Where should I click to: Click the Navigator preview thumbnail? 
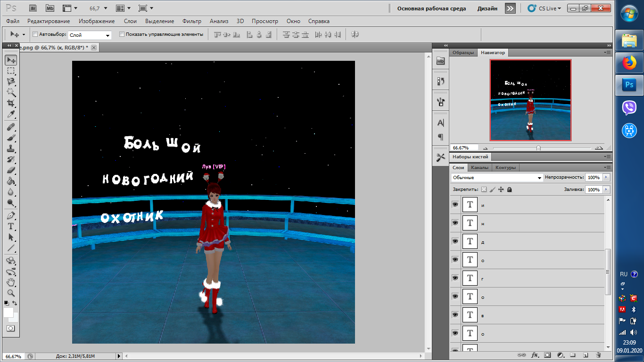click(x=530, y=100)
